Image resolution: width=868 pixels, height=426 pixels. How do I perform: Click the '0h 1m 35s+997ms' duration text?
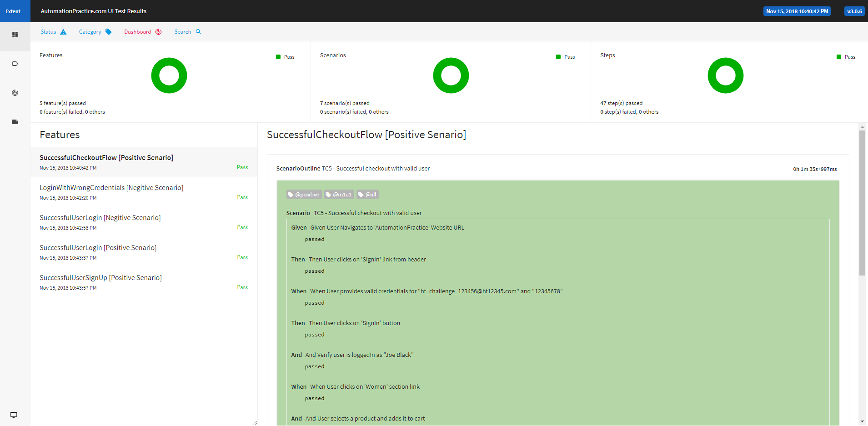(x=815, y=169)
